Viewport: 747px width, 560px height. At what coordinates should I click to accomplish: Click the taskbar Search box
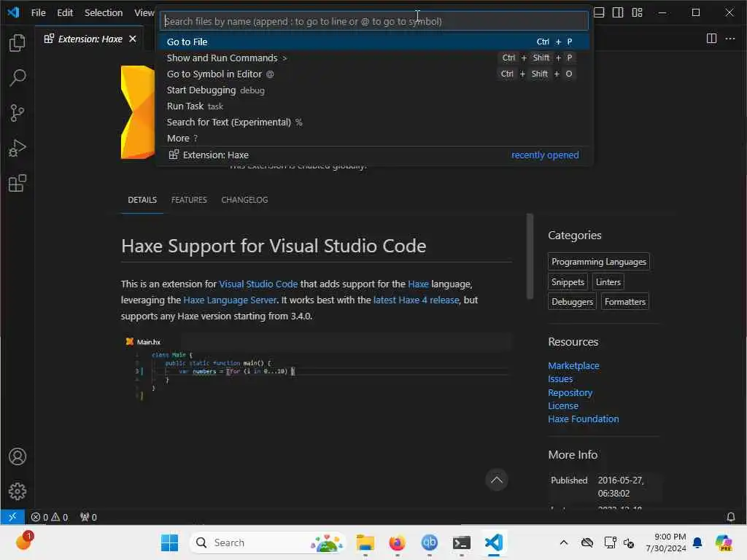pyautogui.click(x=267, y=542)
